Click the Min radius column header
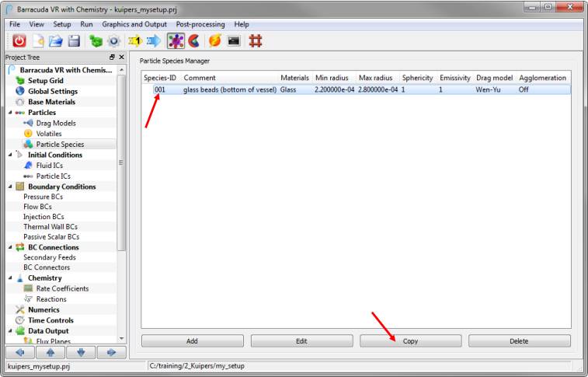The image size is (588, 377). pos(332,78)
